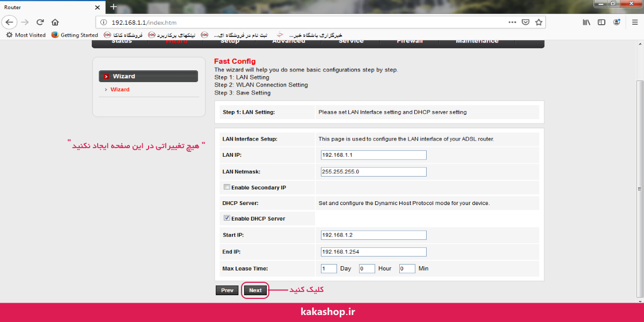
Task: Open the Getting Started bookmark
Action: tap(75, 35)
